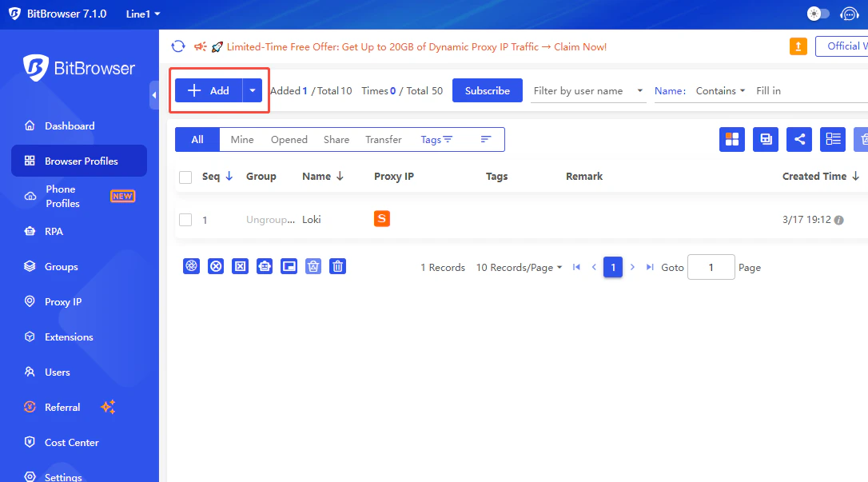
Task: Go to the previous page arrow
Action: tap(594, 267)
